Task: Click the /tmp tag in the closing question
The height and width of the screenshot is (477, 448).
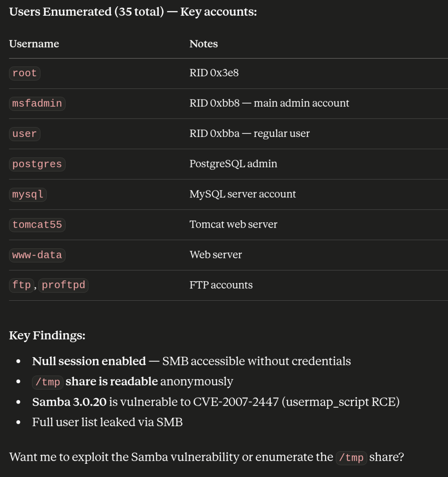Action: coord(351,458)
